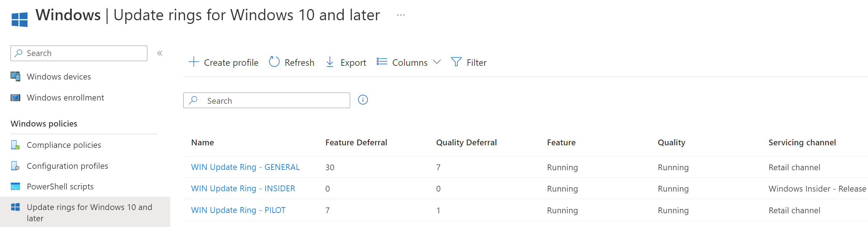Image resolution: width=868 pixels, height=227 pixels.
Task: Click the Configuration profiles icon
Action: click(x=16, y=166)
